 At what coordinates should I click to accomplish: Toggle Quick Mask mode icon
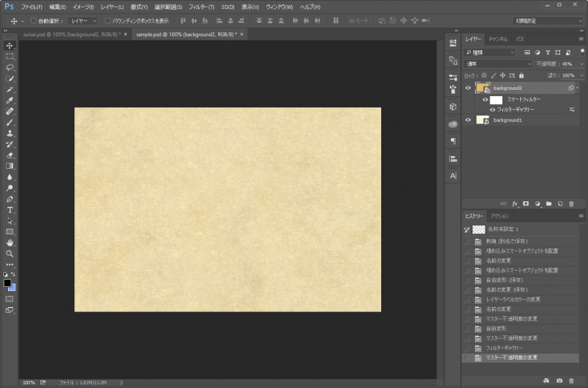click(10, 299)
